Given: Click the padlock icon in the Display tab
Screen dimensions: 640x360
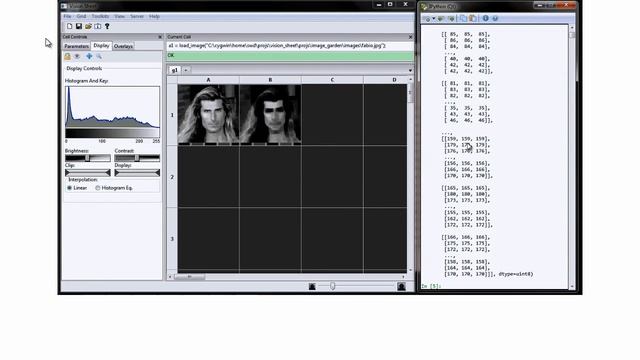Looking at the screenshot, I should coord(67,56).
